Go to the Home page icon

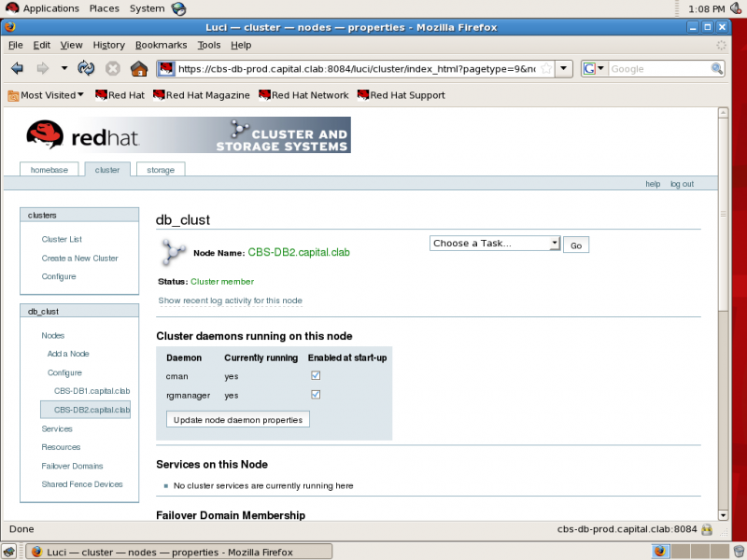(139, 69)
